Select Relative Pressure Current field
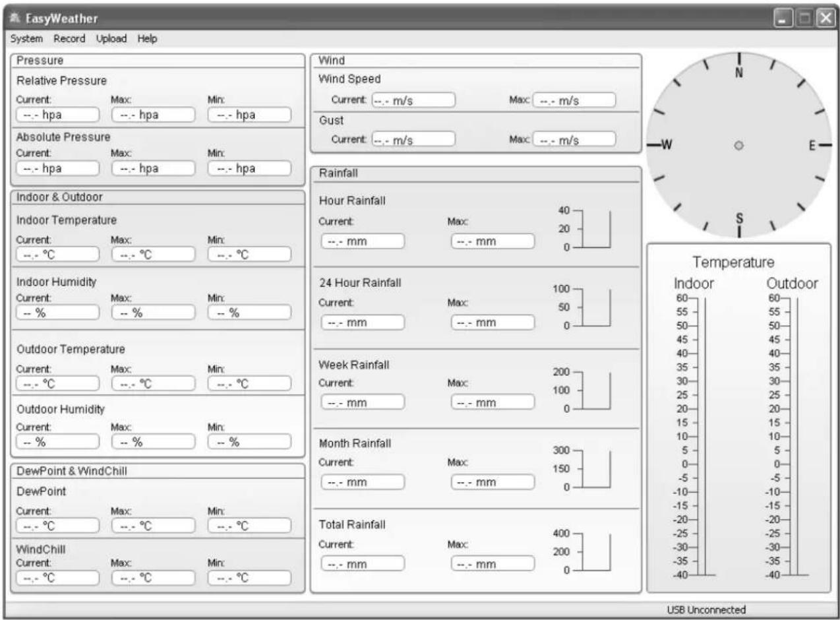This screenshot has width=840, height=620. pos(57,114)
